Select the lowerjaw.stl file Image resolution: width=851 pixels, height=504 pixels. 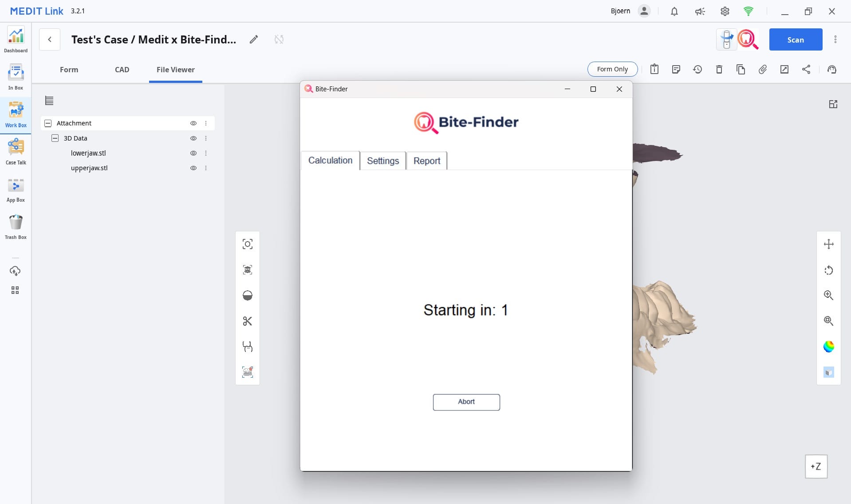88,153
